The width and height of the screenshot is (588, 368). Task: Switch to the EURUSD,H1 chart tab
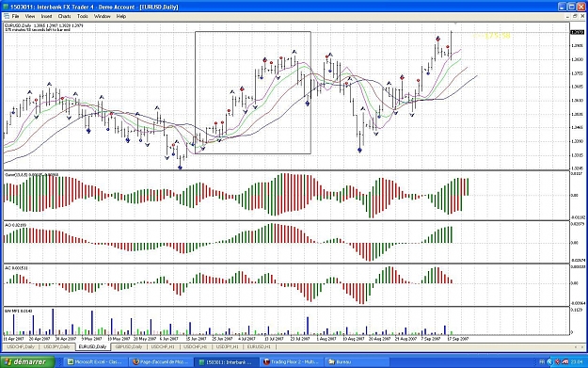pos(259,347)
